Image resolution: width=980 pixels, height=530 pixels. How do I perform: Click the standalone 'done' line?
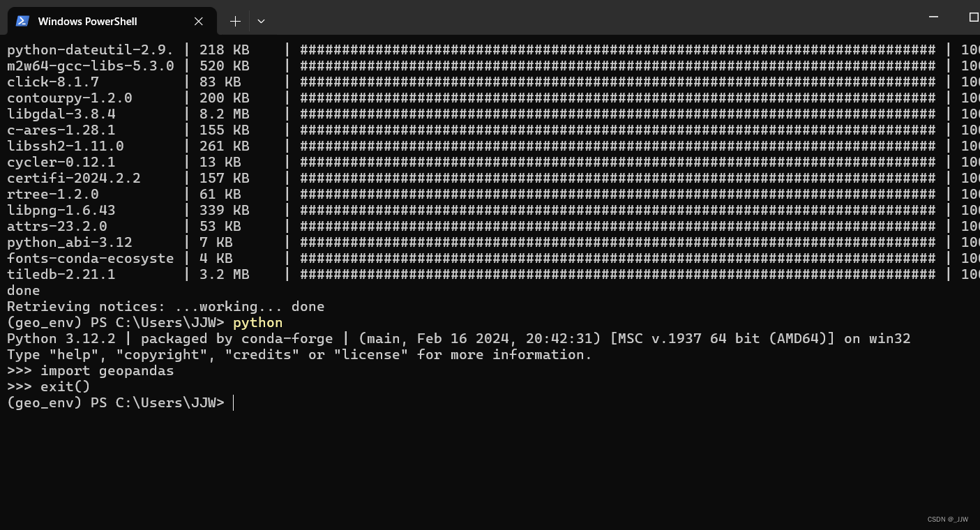tap(24, 290)
